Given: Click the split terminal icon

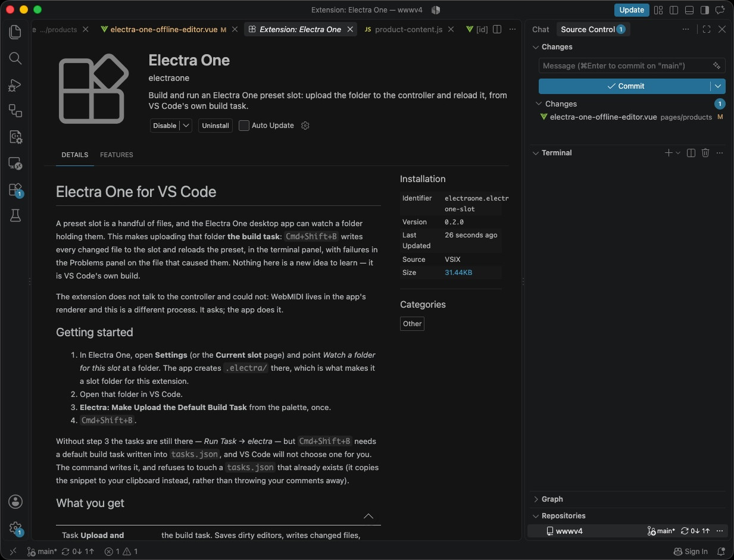Looking at the screenshot, I should (x=691, y=153).
